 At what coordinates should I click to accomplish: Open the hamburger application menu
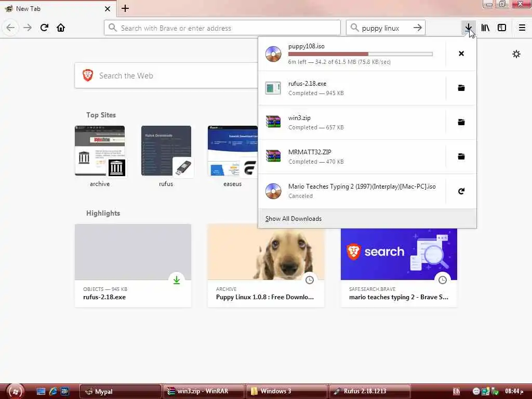(x=522, y=28)
